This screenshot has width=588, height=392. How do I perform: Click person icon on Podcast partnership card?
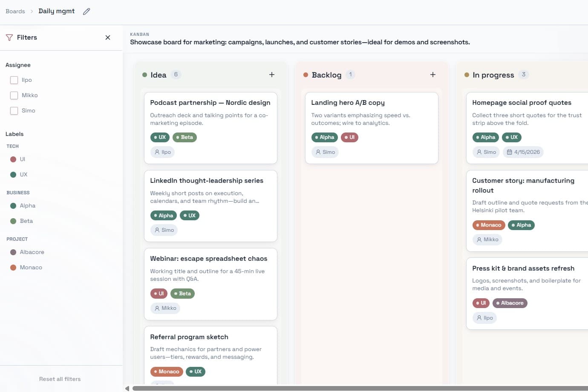click(x=157, y=152)
